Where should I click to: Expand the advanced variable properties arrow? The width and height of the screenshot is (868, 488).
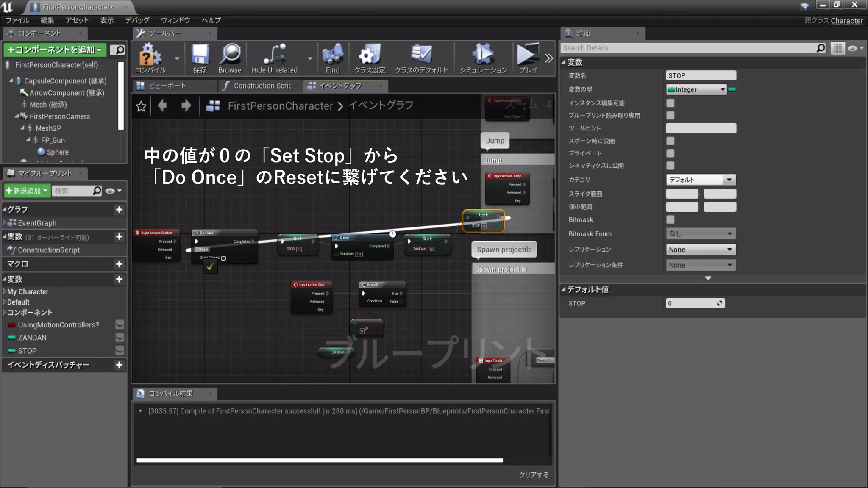point(708,278)
